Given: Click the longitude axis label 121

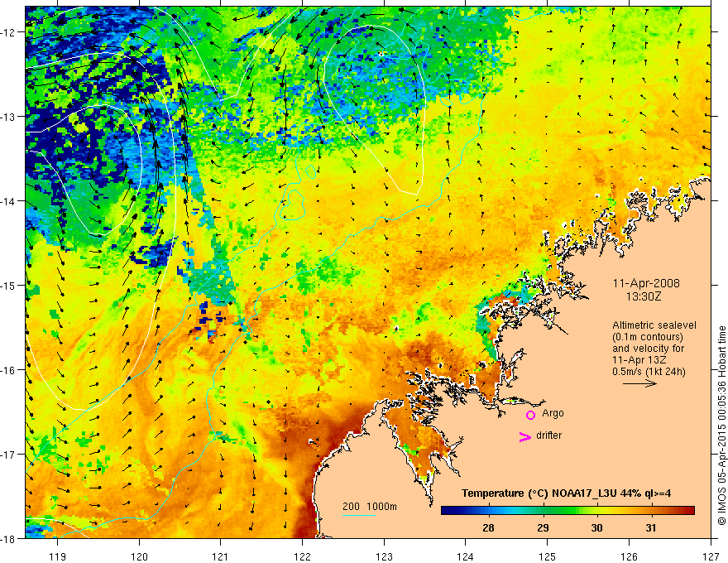Looking at the screenshot, I should tap(221, 556).
